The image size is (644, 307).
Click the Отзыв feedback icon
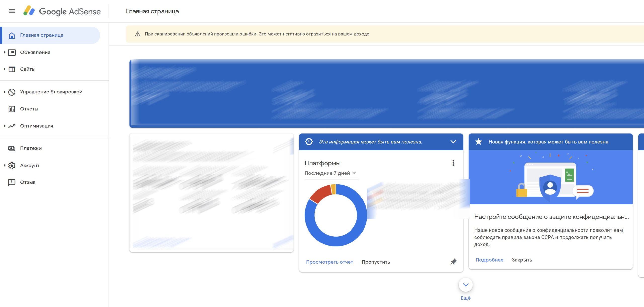12,182
